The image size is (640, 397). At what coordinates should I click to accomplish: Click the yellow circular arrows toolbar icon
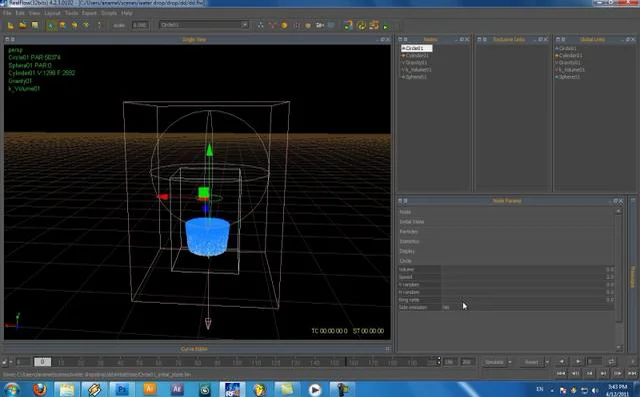click(361, 25)
